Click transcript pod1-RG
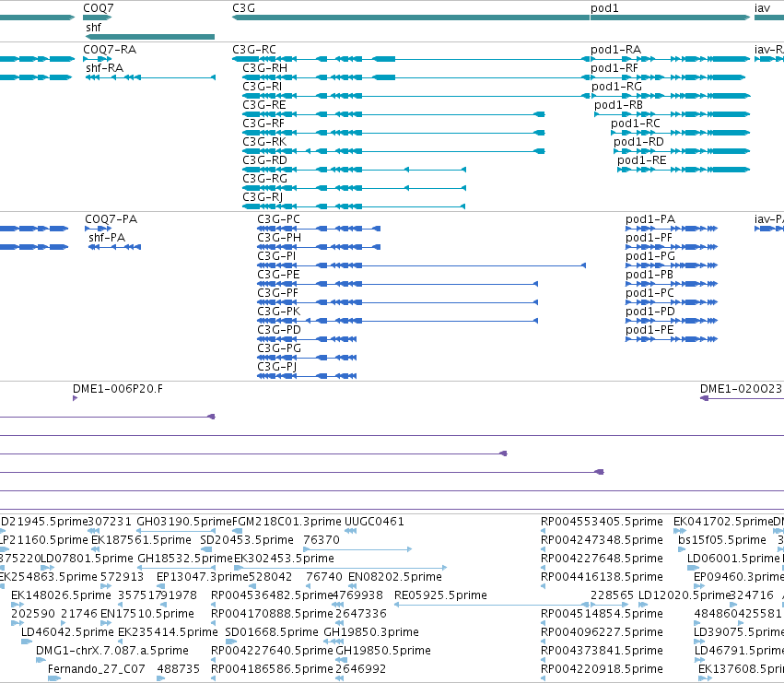 click(x=616, y=87)
